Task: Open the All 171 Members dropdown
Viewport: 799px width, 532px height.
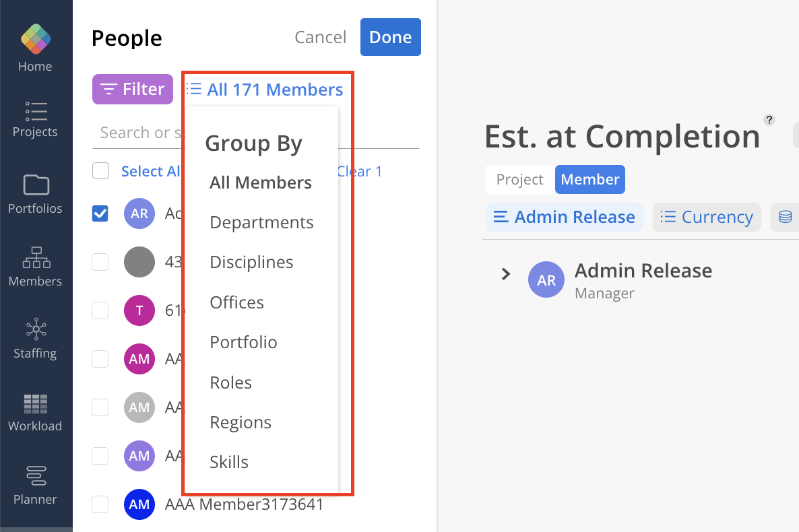Action: click(265, 90)
